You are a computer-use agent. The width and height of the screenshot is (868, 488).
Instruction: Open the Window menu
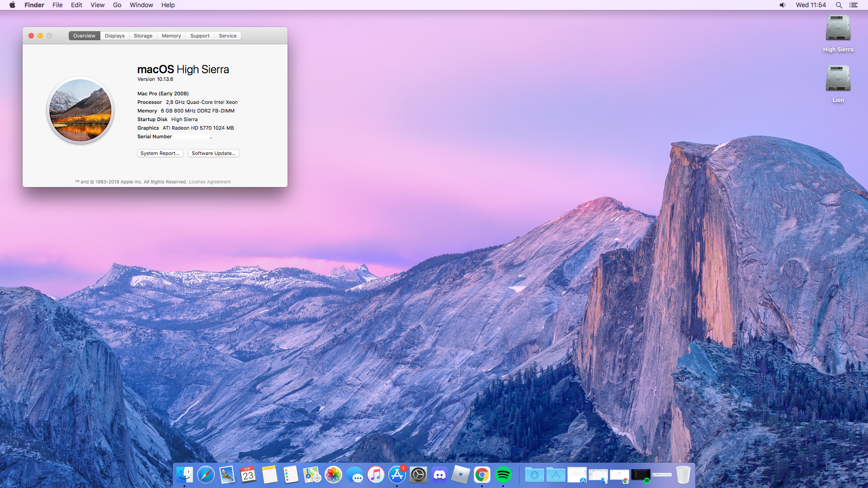(x=141, y=5)
